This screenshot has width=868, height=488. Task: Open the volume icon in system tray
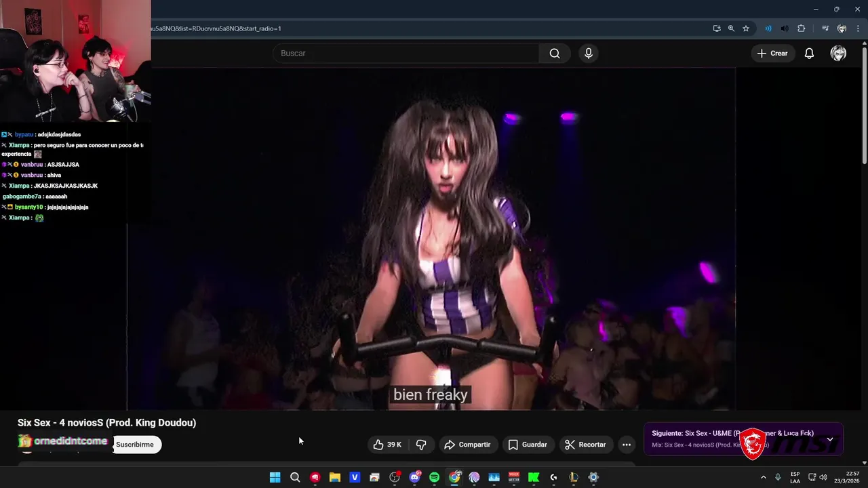tap(823, 477)
